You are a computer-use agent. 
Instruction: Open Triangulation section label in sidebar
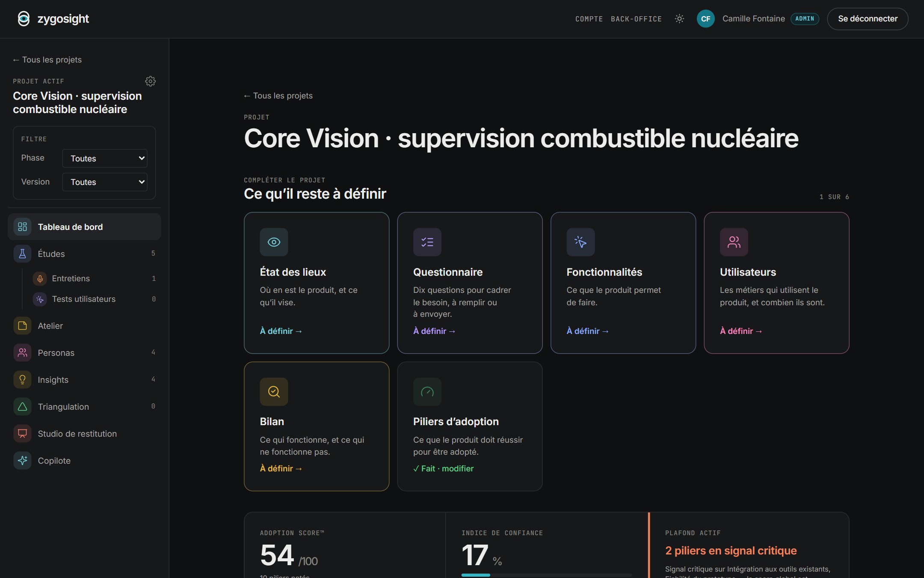63,407
